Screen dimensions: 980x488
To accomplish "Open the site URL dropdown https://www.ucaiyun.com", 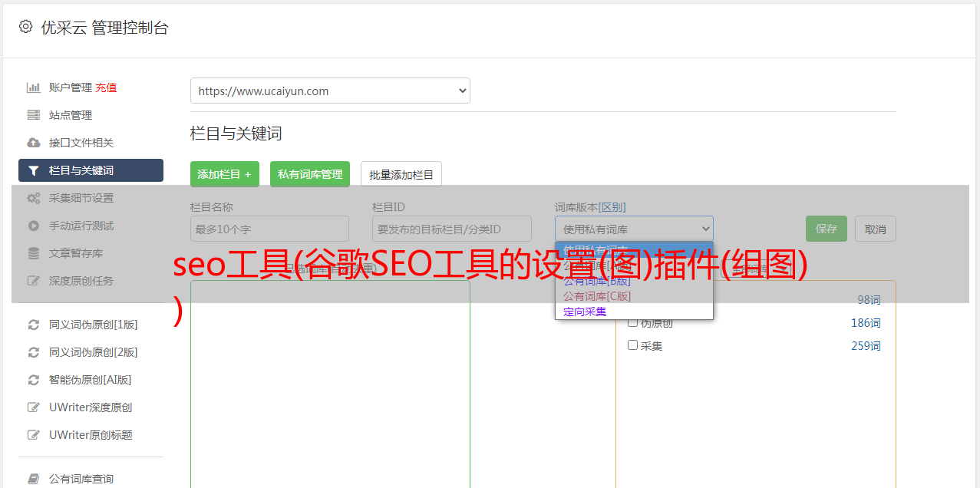I will (x=330, y=91).
